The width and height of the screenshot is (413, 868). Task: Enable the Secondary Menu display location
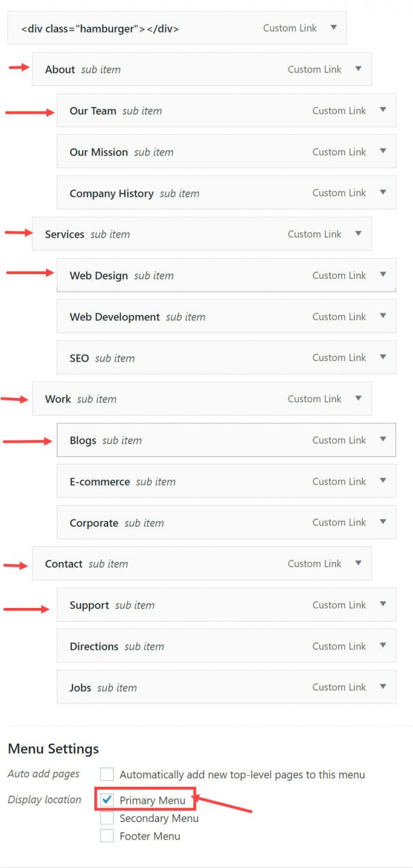coord(106,818)
